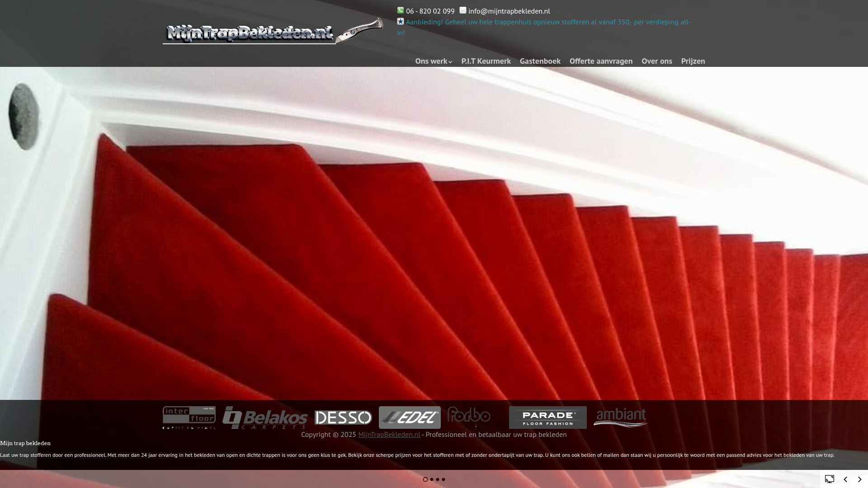Select the fourth slideshow dot
This screenshot has width=868, height=488.
(x=443, y=479)
